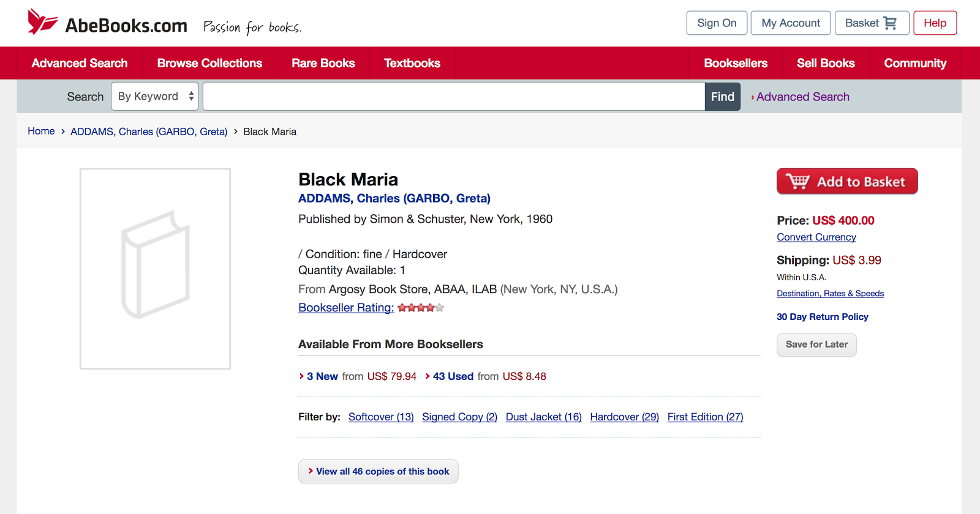This screenshot has height=514, width=980.
Task: Click the Find button
Action: (723, 97)
